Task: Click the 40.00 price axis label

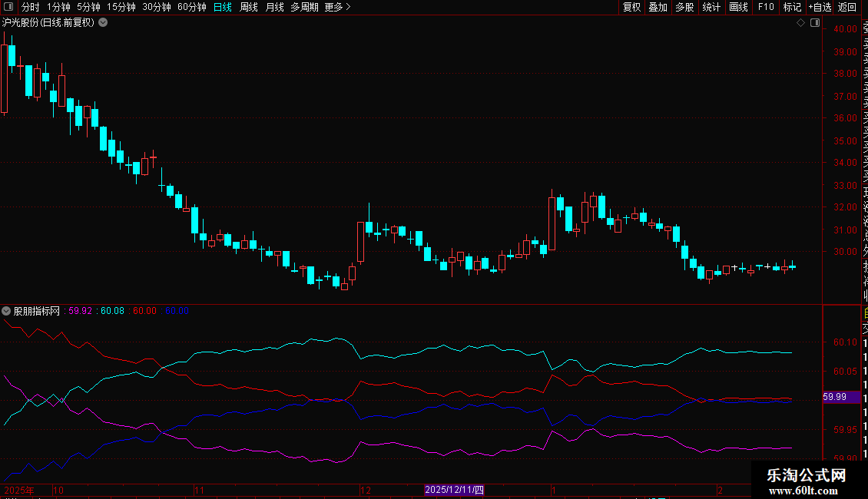Action: (845, 28)
